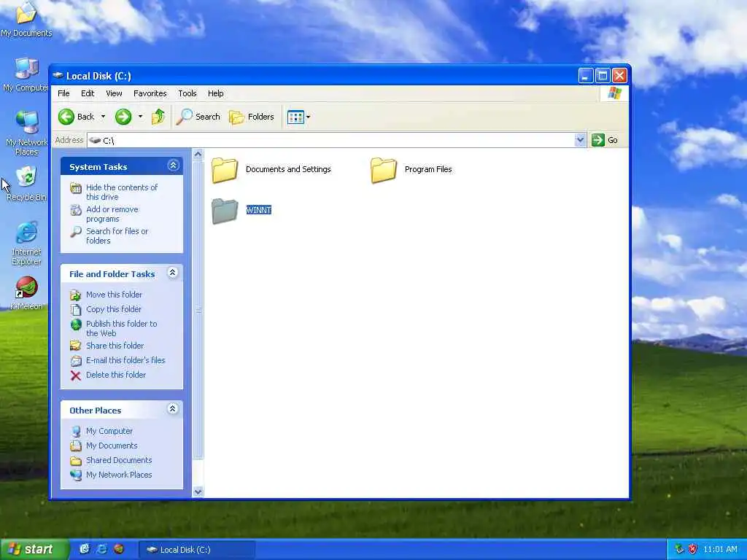Click Hide the contents of this drive
747x560 pixels.
(122, 192)
